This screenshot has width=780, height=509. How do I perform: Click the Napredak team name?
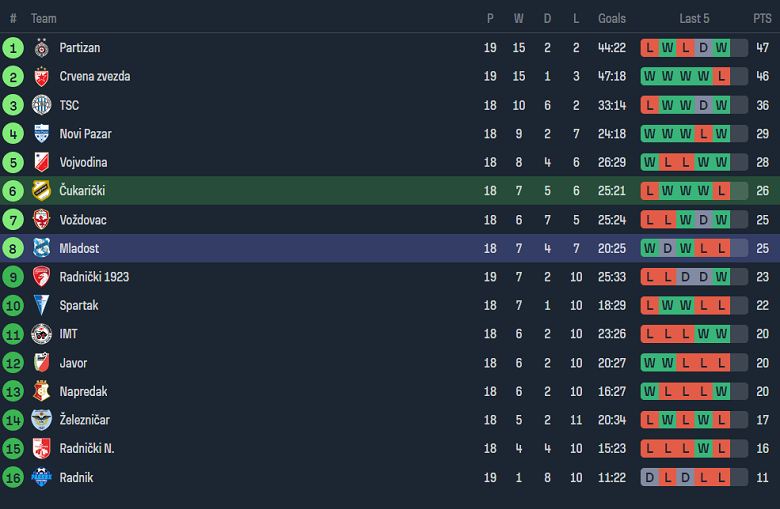(83, 392)
